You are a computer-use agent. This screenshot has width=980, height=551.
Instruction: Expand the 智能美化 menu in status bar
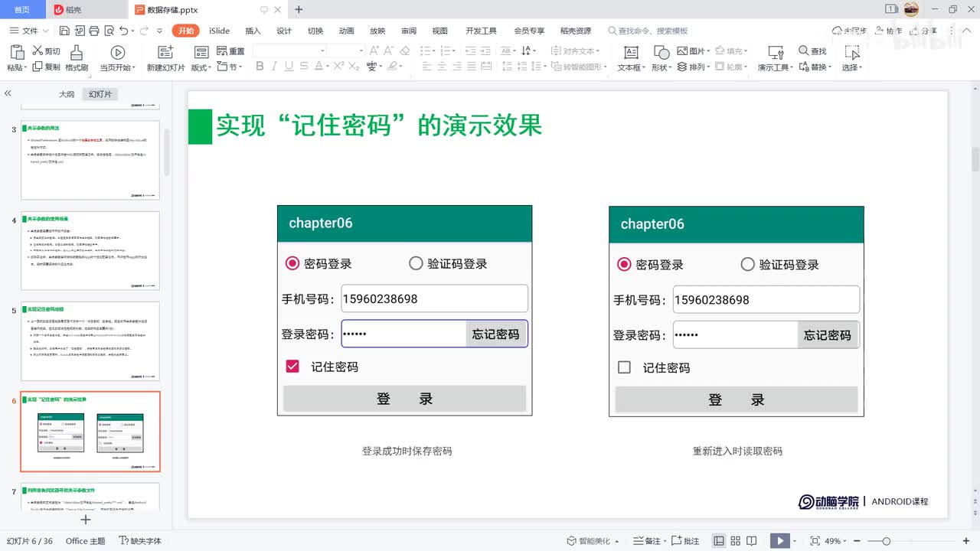pos(593,541)
